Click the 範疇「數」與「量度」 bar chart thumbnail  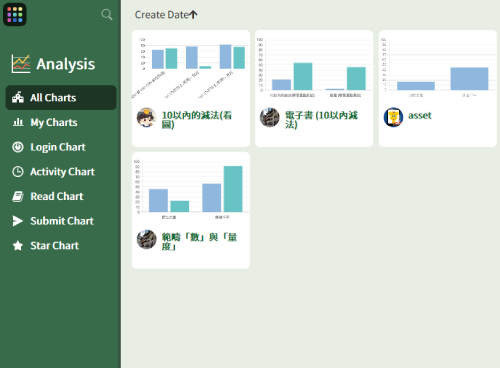[191, 190]
